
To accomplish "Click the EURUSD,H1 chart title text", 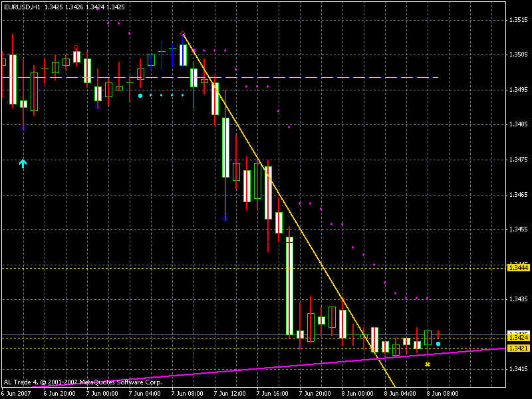I will pyautogui.click(x=21, y=6).
